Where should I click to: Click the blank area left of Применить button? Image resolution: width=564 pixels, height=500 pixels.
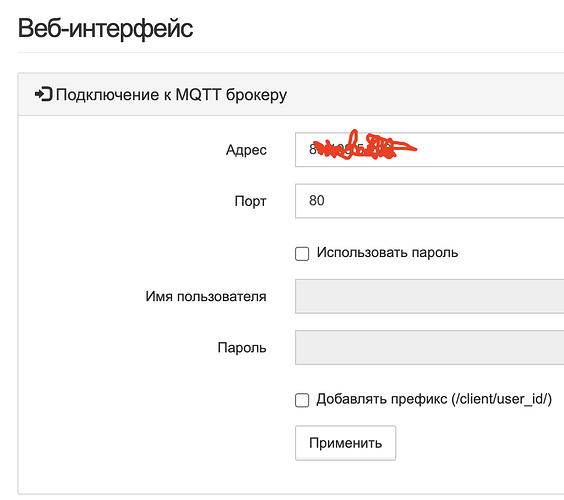(156, 443)
